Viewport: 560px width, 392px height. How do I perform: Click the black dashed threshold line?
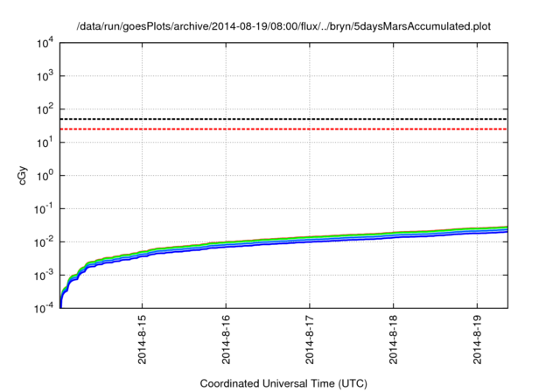tap(283, 119)
